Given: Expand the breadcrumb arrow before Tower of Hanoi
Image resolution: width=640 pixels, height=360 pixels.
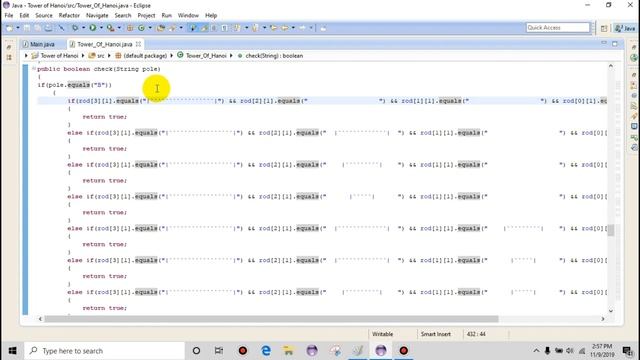Looking at the screenshot, I should (x=26, y=56).
